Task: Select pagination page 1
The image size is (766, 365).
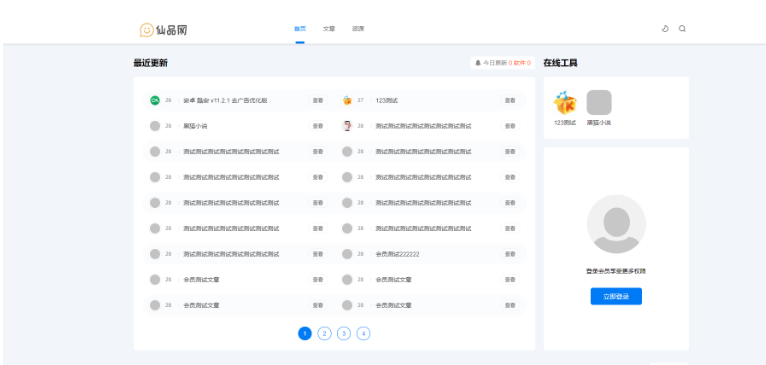Action: point(305,334)
